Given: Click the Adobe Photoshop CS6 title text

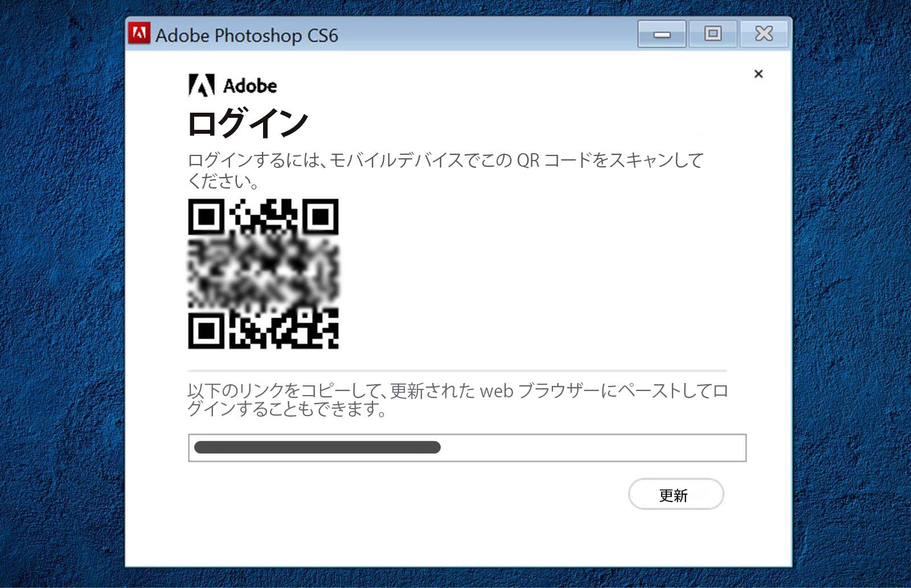Looking at the screenshot, I should pos(247,35).
